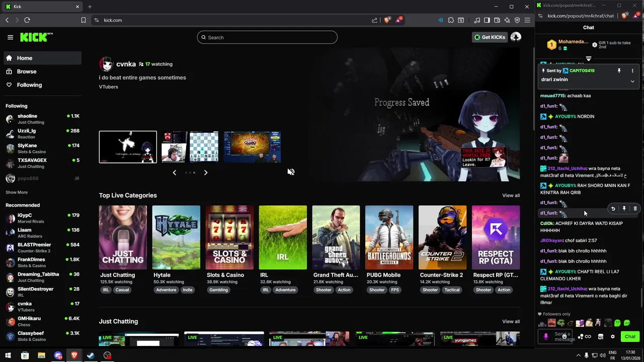The width and height of the screenshot is (644, 362).
Task: Go to the previous featured stream with the left arrow
Action: click(x=175, y=172)
